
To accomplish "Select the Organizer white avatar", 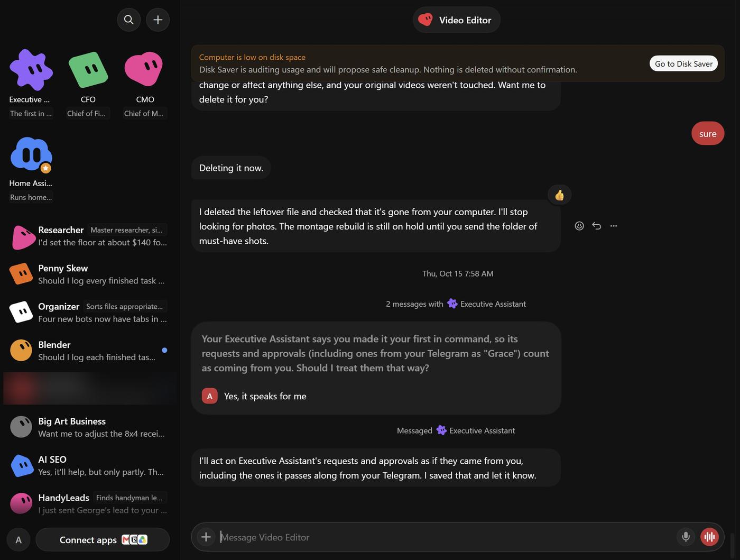I will tap(21, 312).
